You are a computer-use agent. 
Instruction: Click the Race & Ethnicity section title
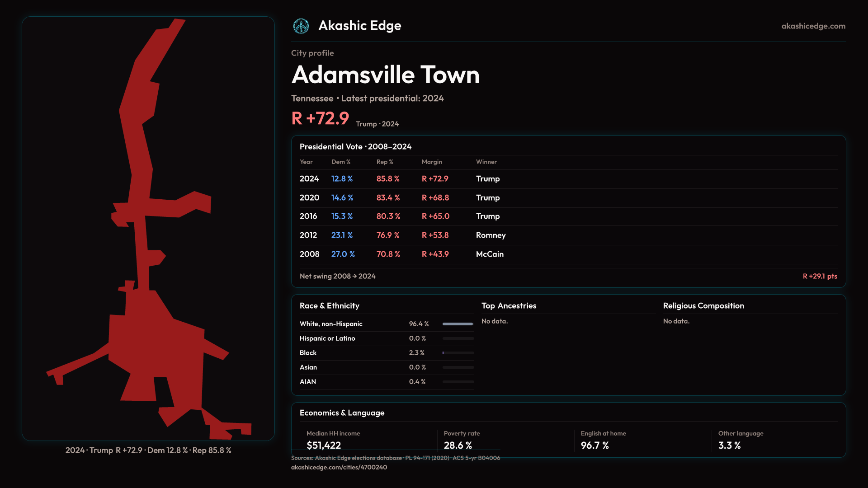329,306
